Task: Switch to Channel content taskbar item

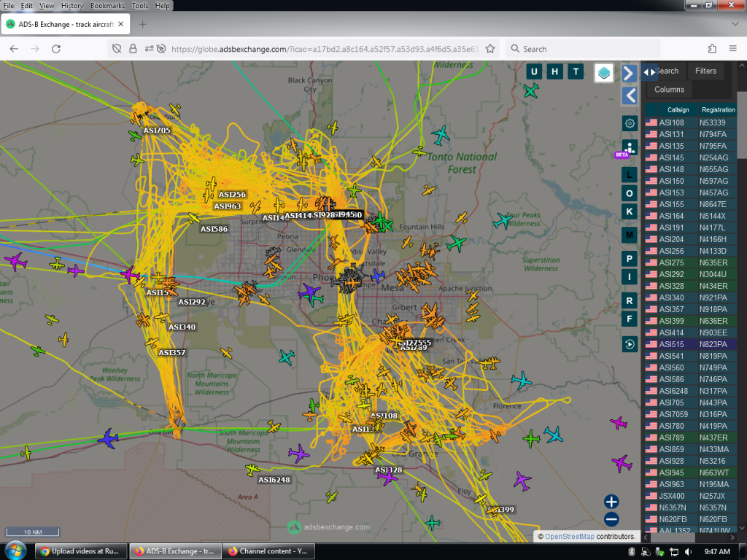Action: pyautogui.click(x=268, y=551)
